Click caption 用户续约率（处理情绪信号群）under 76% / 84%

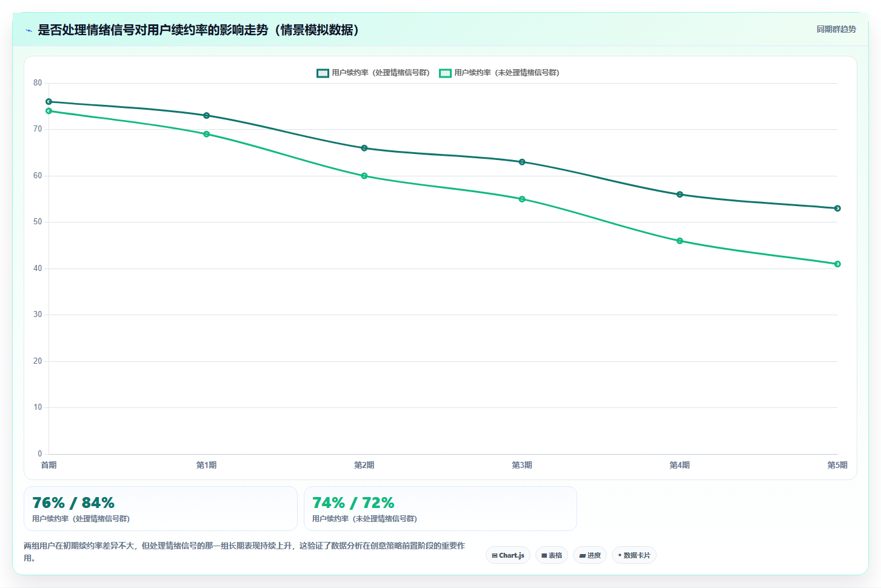point(81,519)
